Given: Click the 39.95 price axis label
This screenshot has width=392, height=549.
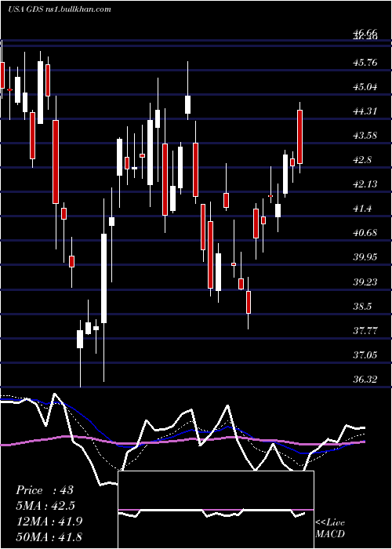Looking at the screenshot, I should pos(365,257).
